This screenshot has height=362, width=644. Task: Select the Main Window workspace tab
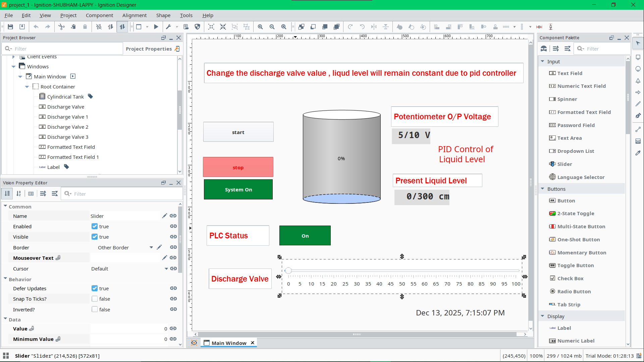click(x=229, y=343)
